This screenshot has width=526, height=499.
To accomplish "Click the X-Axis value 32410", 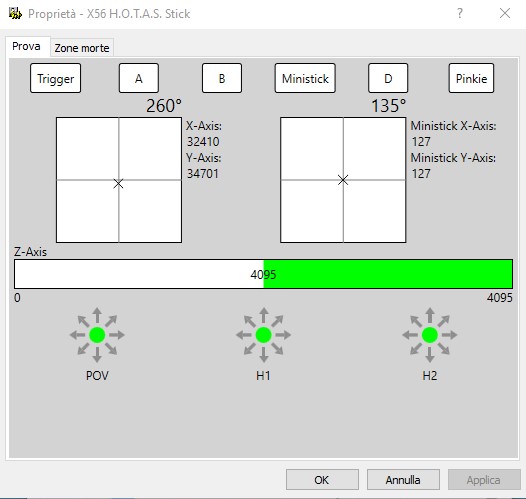I will (203, 142).
